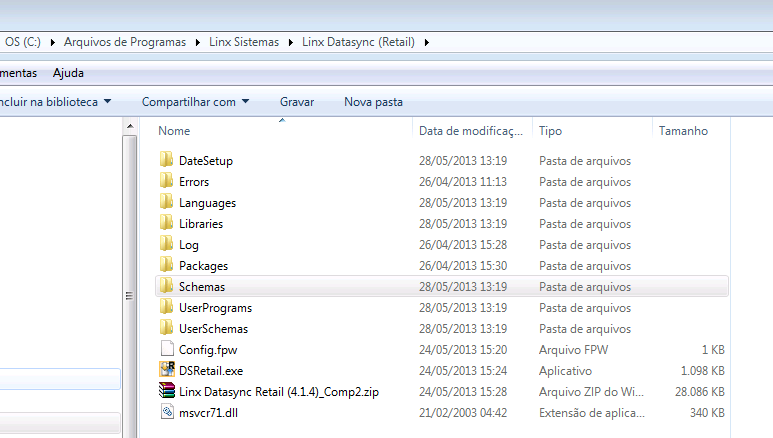Select the Config.fpw file name
The width and height of the screenshot is (773, 438).
(208, 350)
